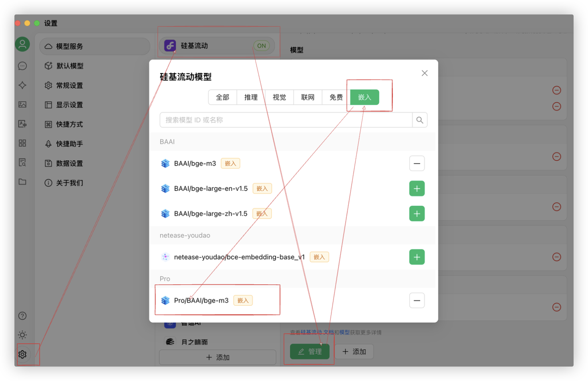This screenshot has height=381, width=588.
Task: Remove BAAI/bge-m3 with its minus button
Action: coord(417,164)
